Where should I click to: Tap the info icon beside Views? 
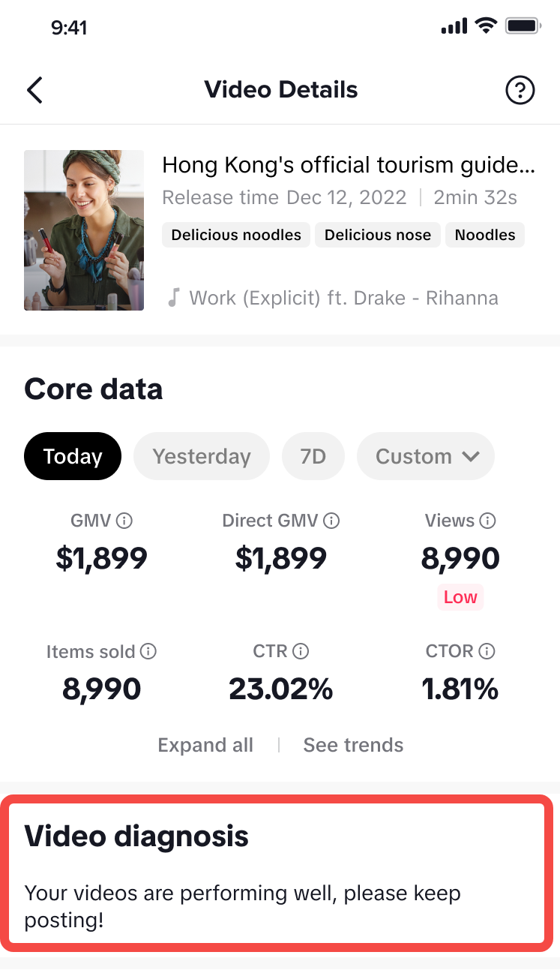tap(488, 521)
